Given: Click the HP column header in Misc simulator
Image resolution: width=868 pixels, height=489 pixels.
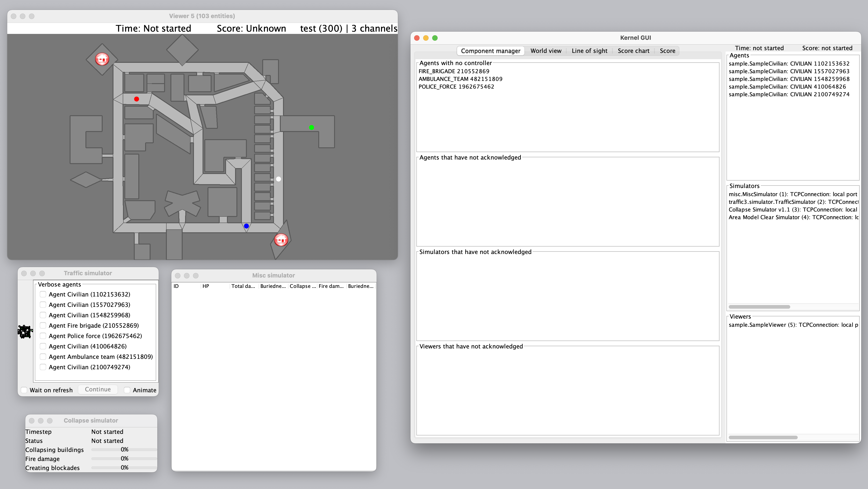Looking at the screenshot, I should tap(215, 286).
